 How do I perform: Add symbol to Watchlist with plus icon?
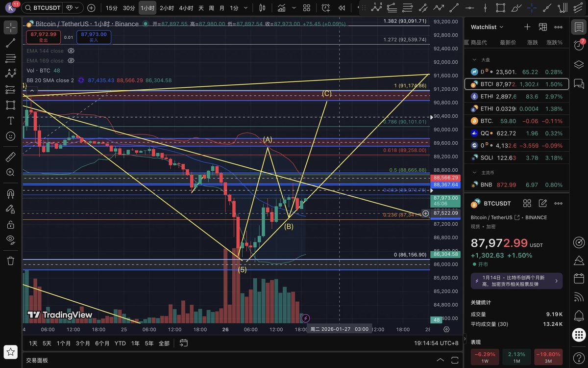pyautogui.click(x=527, y=27)
